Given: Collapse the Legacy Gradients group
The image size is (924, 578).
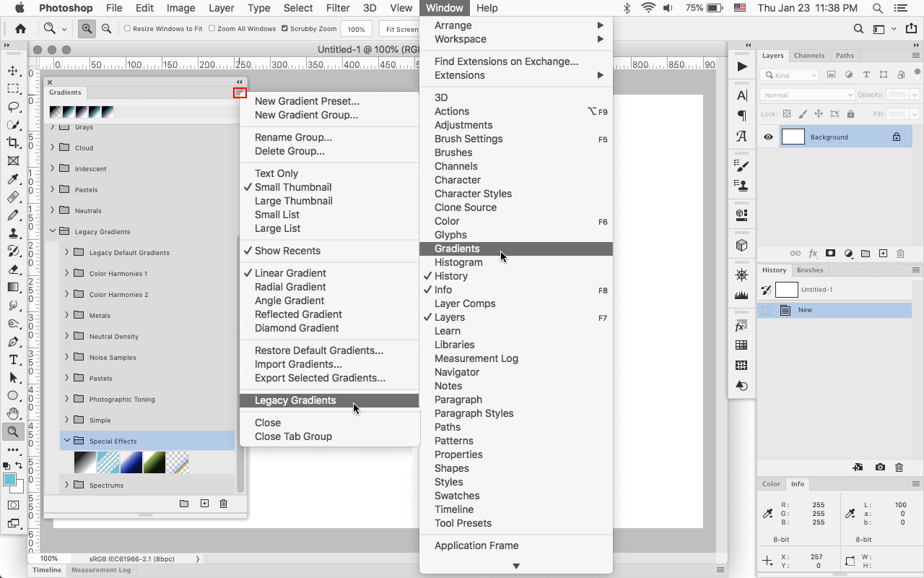Looking at the screenshot, I should [53, 231].
